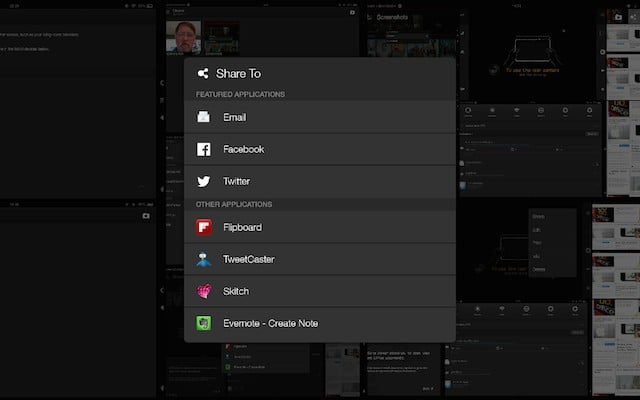Tap the pink Skitch heart icon

point(204,291)
